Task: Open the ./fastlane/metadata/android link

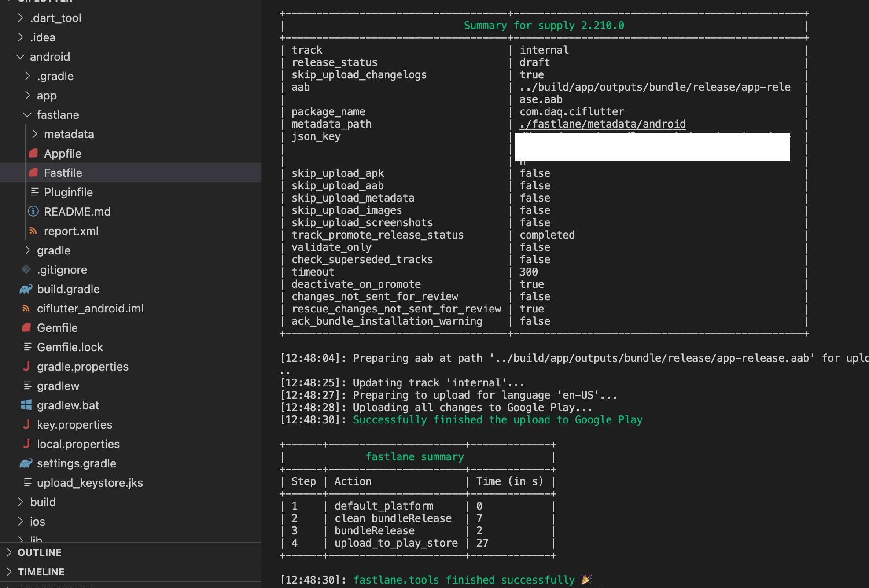Action: 603,124
